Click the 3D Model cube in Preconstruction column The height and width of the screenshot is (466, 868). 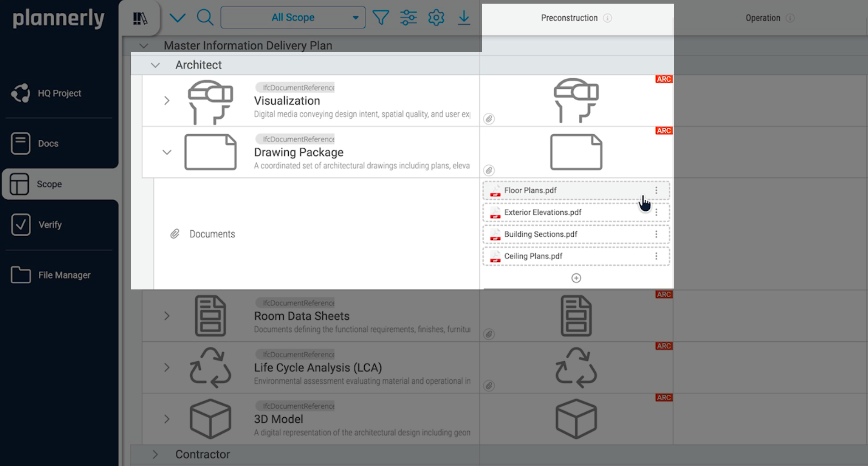tap(576, 419)
